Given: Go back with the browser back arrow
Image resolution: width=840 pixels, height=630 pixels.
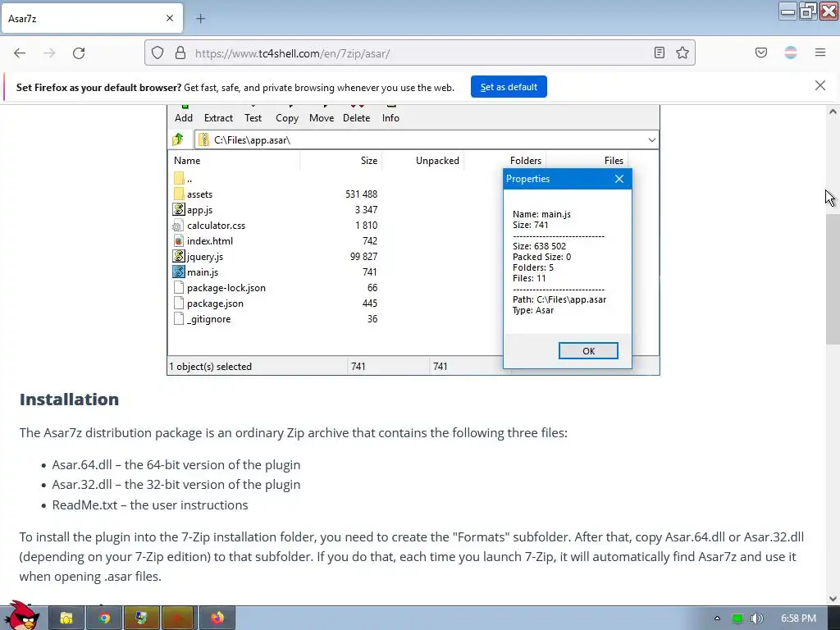Looking at the screenshot, I should [20, 53].
